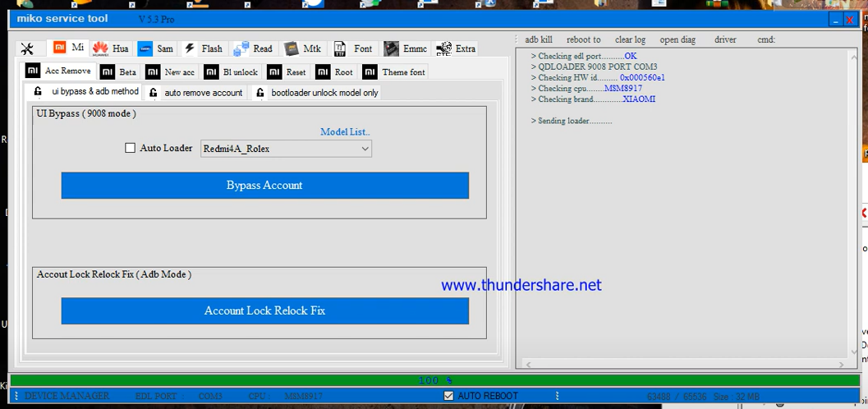Open the Sam Samsung tab
Screen dimensions: 868x409
(155, 48)
